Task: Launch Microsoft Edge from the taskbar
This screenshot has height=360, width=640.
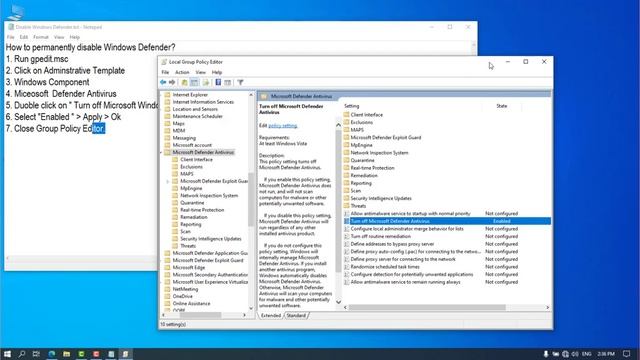Action: tap(51, 354)
